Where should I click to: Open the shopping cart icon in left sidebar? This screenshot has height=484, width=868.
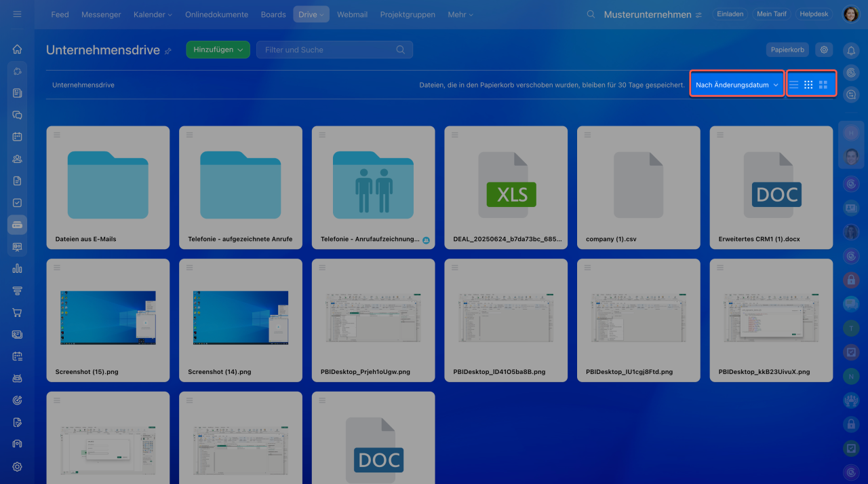point(17,312)
